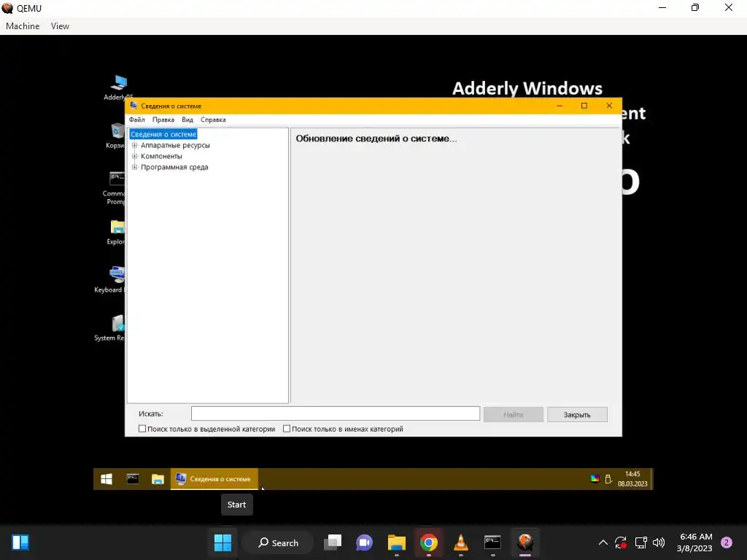Open QEMU Machine menu
Screen dimensions: 747x560
click(x=23, y=26)
